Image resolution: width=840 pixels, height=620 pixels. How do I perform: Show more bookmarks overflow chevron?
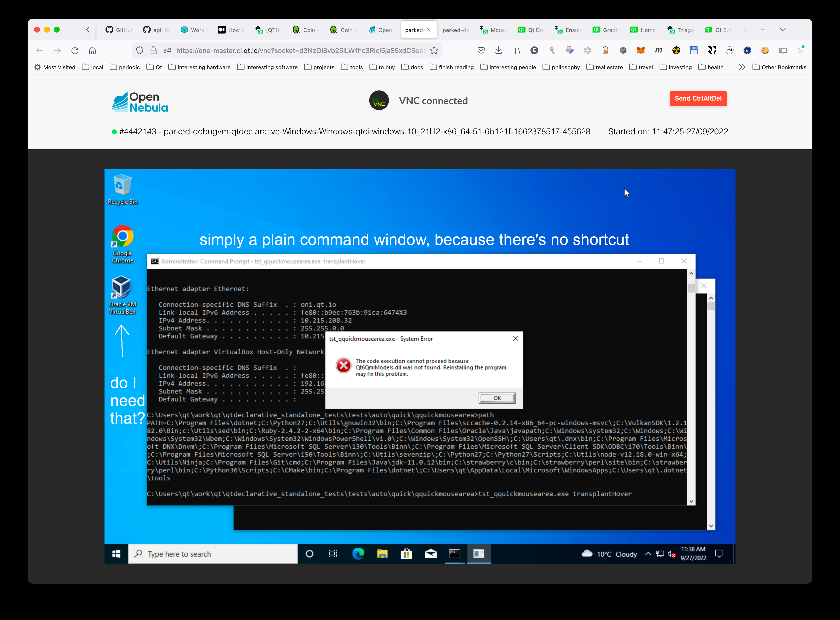pos(742,67)
